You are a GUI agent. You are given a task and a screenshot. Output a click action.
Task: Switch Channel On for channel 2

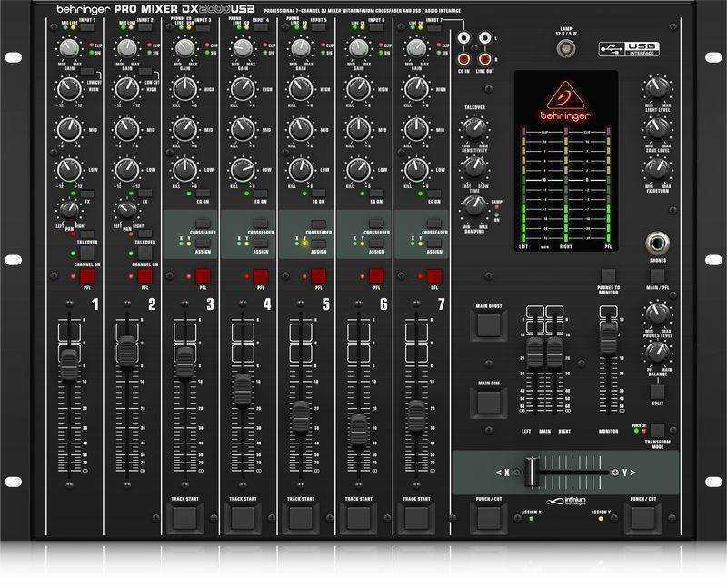145,254
